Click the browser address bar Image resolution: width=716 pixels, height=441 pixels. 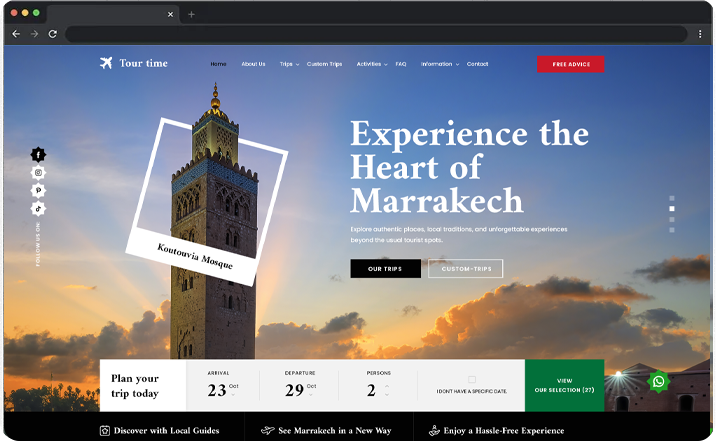click(376, 34)
